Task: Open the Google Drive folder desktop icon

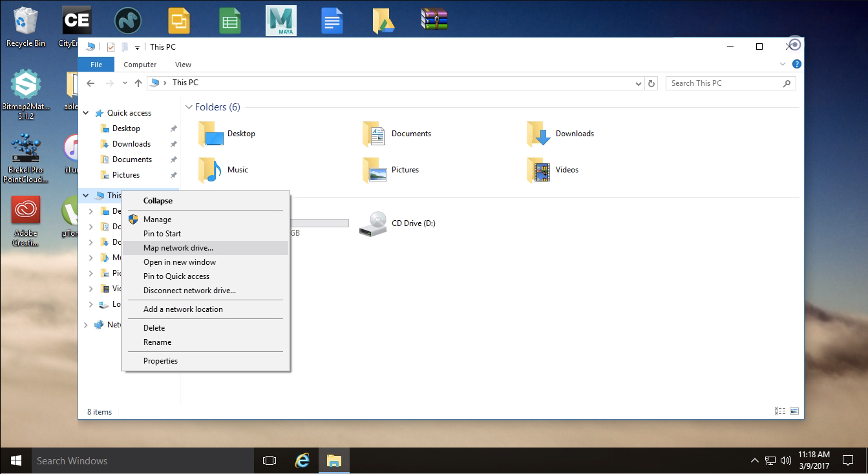Action: click(x=383, y=21)
